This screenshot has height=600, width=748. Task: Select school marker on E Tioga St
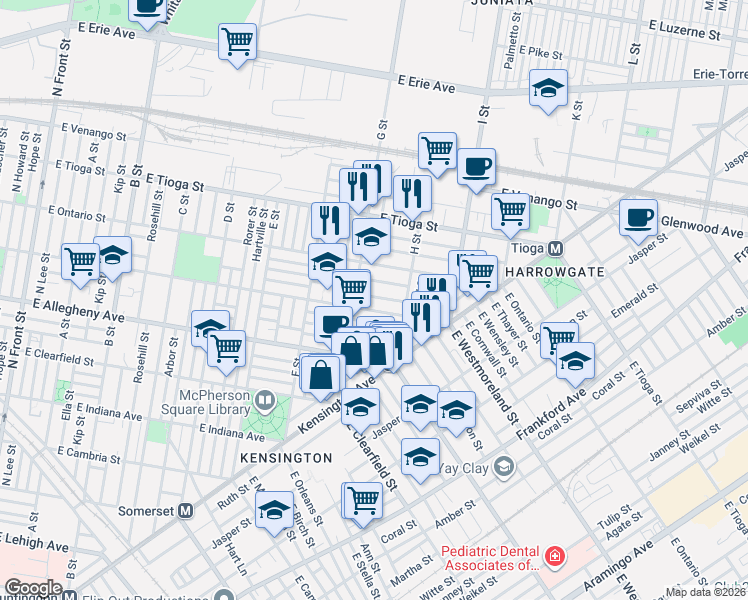372,241
